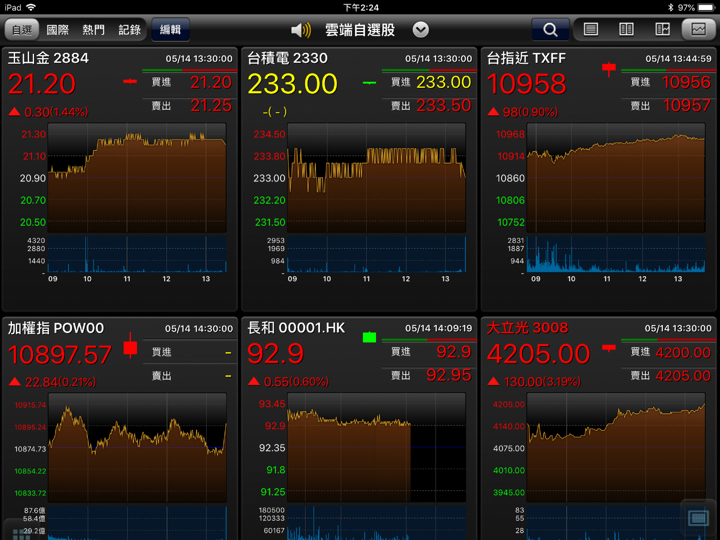Go to the 記錄 tab
Image resolution: width=720 pixels, height=540 pixels.
tap(130, 30)
